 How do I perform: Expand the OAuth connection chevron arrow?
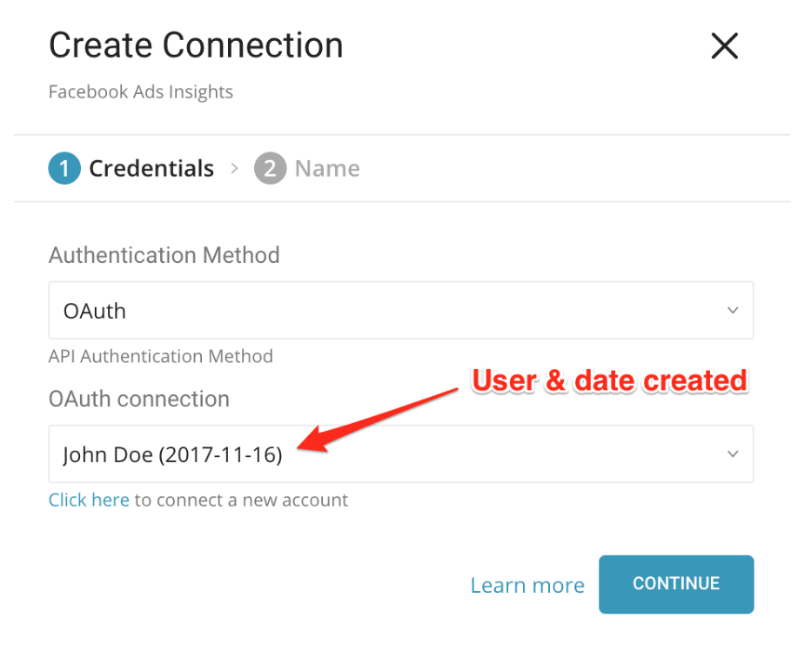click(733, 454)
